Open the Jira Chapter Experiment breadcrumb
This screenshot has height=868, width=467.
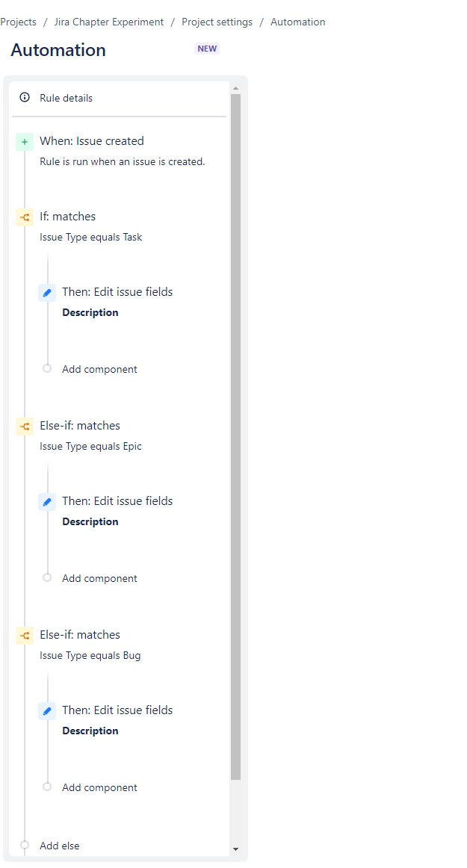(108, 22)
